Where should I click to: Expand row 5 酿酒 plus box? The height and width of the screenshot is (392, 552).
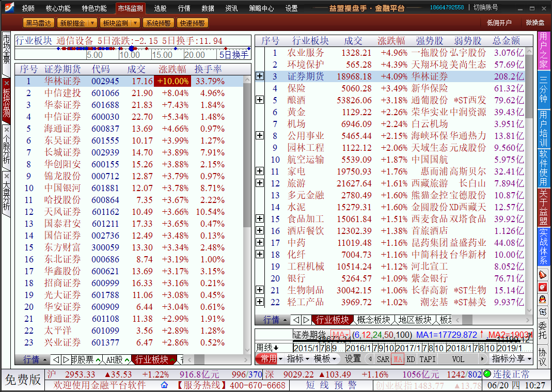259,100
